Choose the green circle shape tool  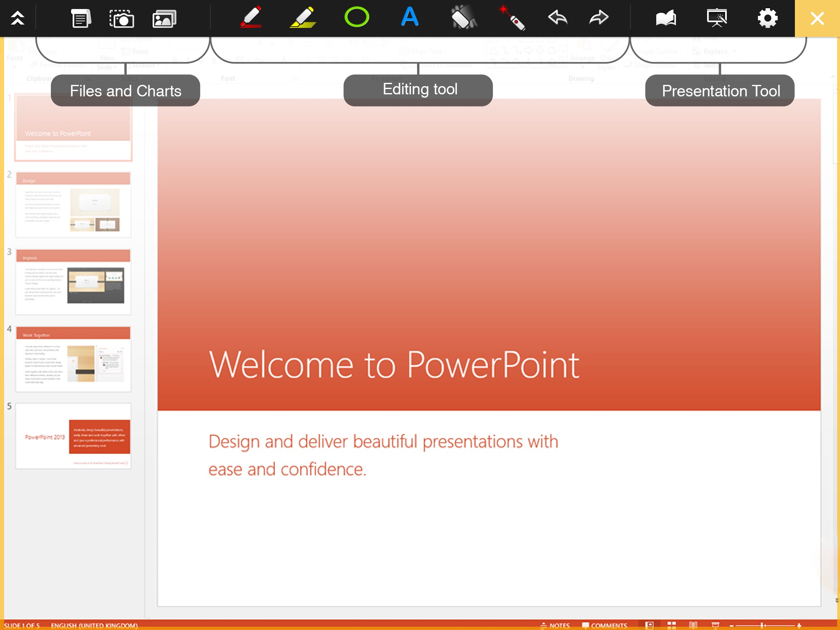pos(356,17)
